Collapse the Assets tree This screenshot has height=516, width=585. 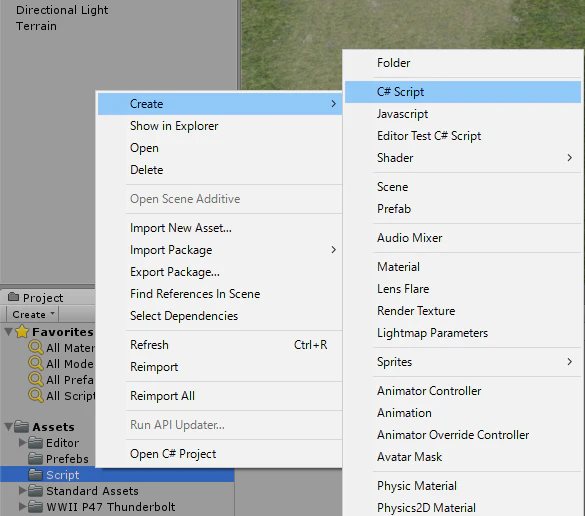[x=8, y=426]
